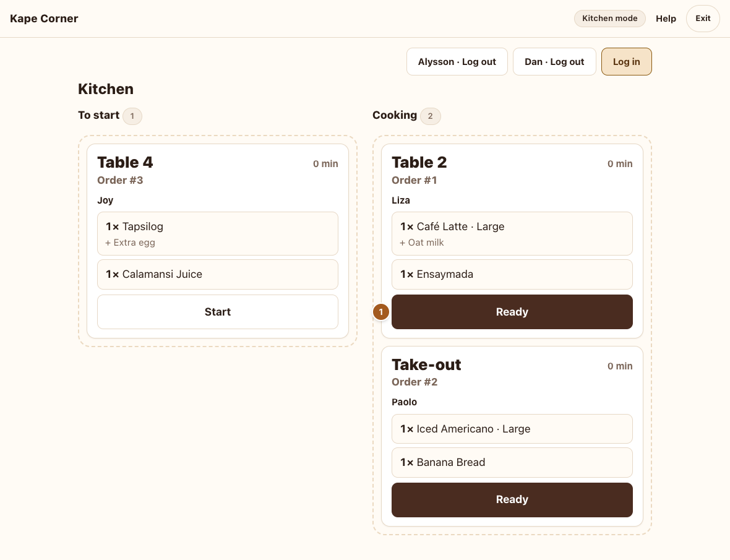
Task: Click the Take-out card heading
Action: [426, 364]
